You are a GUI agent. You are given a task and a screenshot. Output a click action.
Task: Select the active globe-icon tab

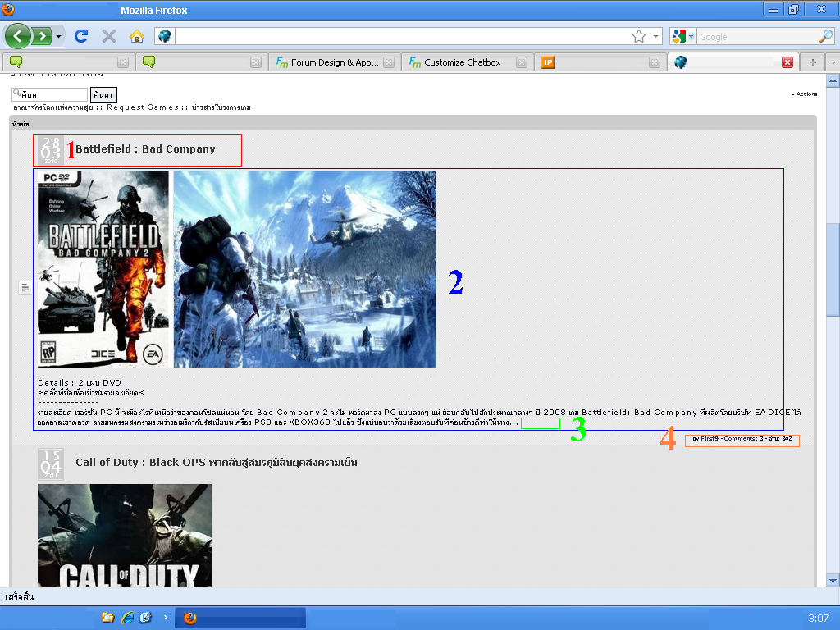coord(733,62)
